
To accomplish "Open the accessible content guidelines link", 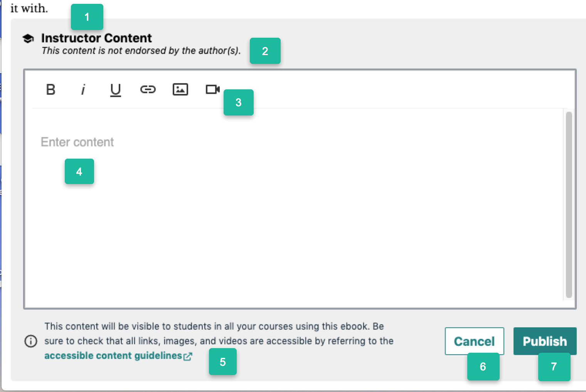I will [x=113, y=355].
